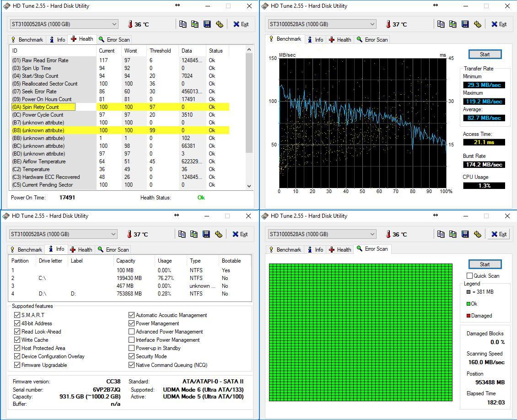Click copy screenshot icon in Health window toolbar
517x420 pixels.
(195, 24)
